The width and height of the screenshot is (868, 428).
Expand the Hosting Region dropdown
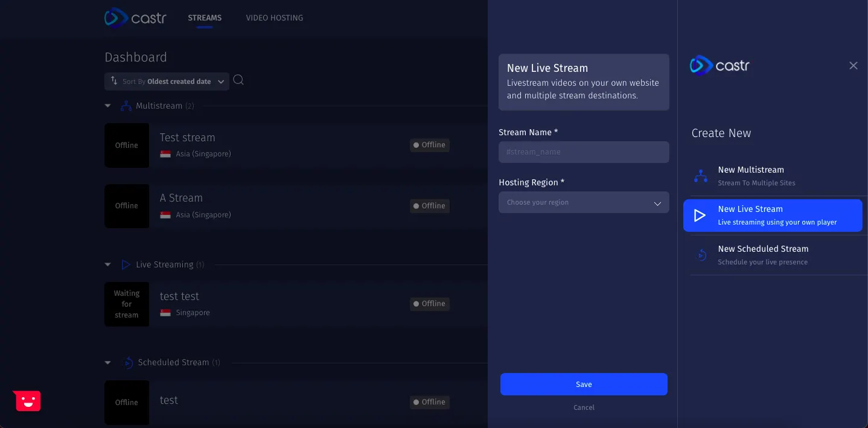coord(584,202)
